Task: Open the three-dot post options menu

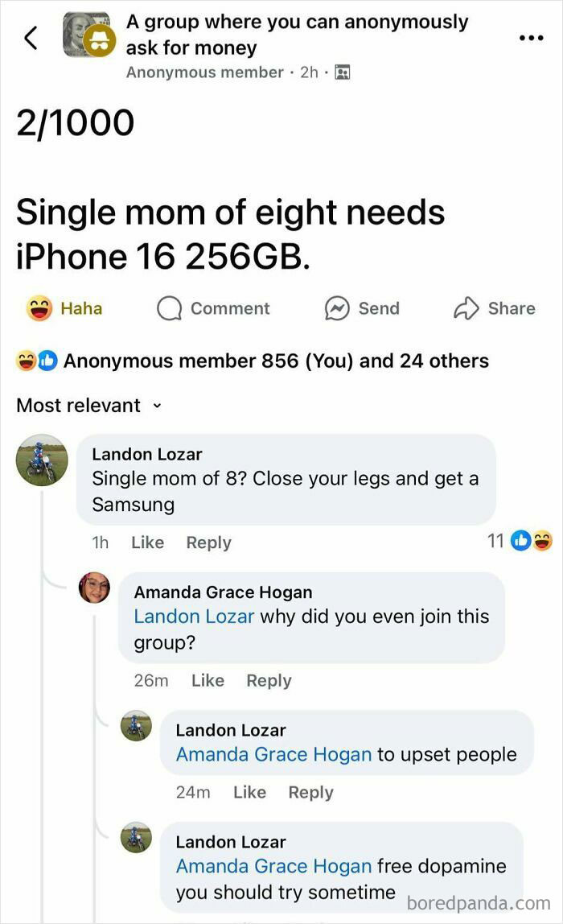Action: 531,39
